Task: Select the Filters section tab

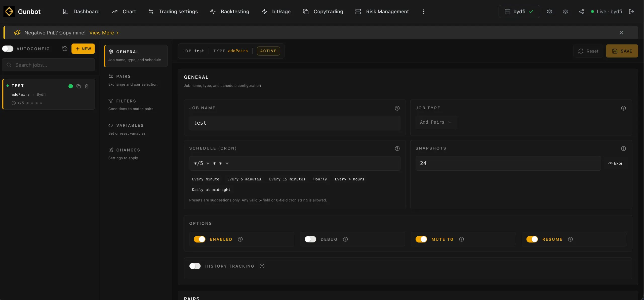Action: click(136, 105)
